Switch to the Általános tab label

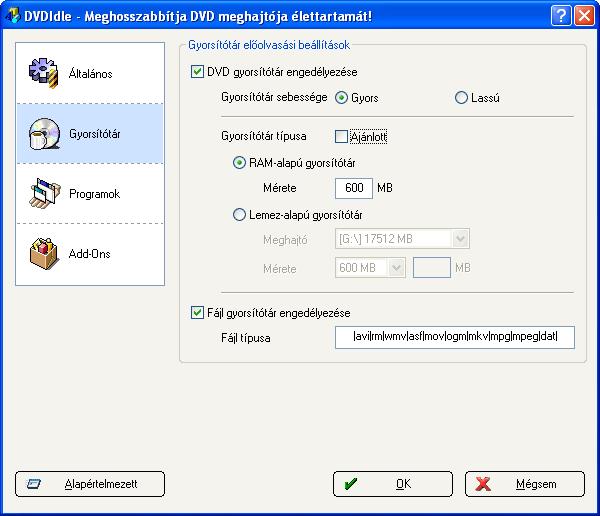pos(91,73)
